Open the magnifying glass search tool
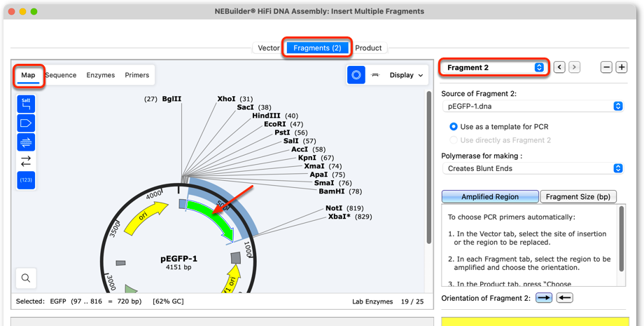Screen dimensions: 644x326 [x=26, y=278]
